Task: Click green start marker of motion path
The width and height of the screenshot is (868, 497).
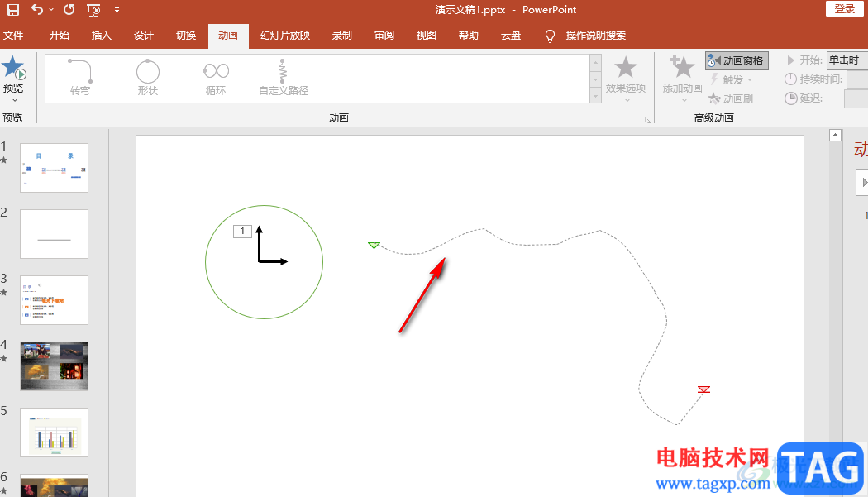Action: (x=374, y=245)
